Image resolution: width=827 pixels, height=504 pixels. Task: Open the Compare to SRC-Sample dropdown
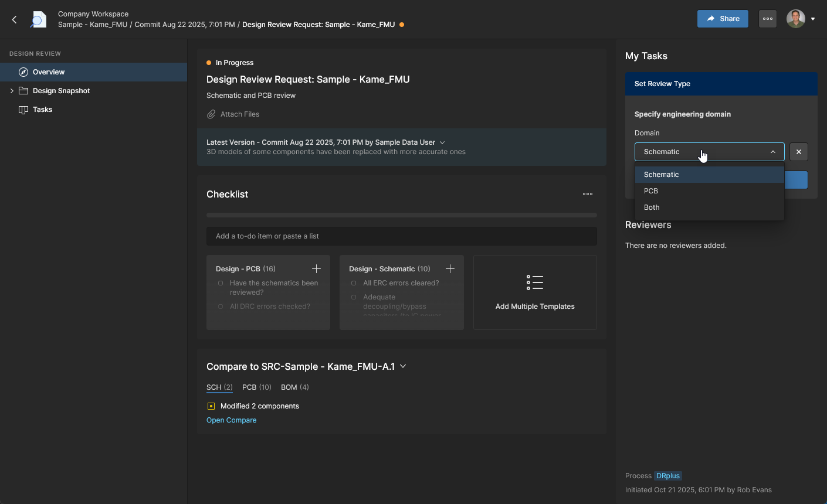(403, 366)
